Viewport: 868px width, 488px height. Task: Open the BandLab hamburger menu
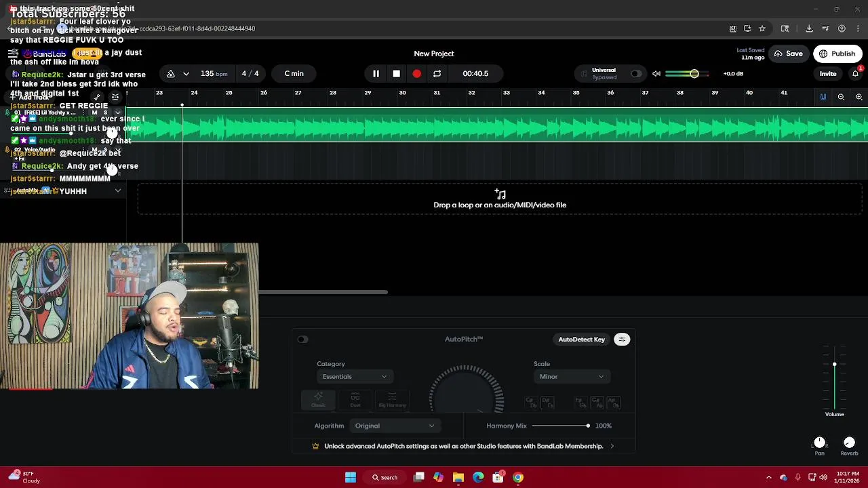(12, 54)
